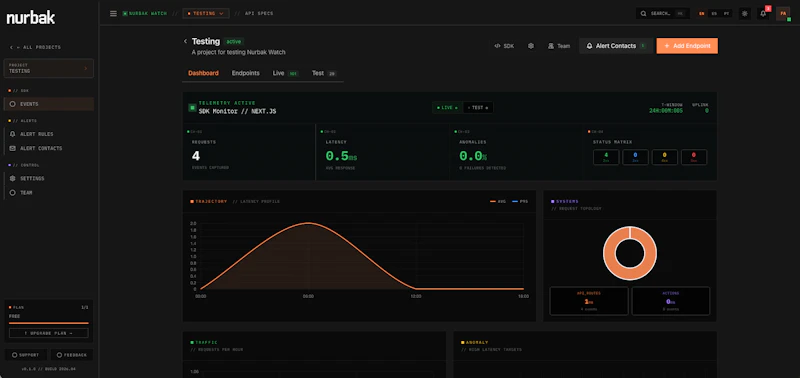Click the Alert Contacts envelope icon in sidebar
This screenshot has width=800, height=378.
(13, 148)
